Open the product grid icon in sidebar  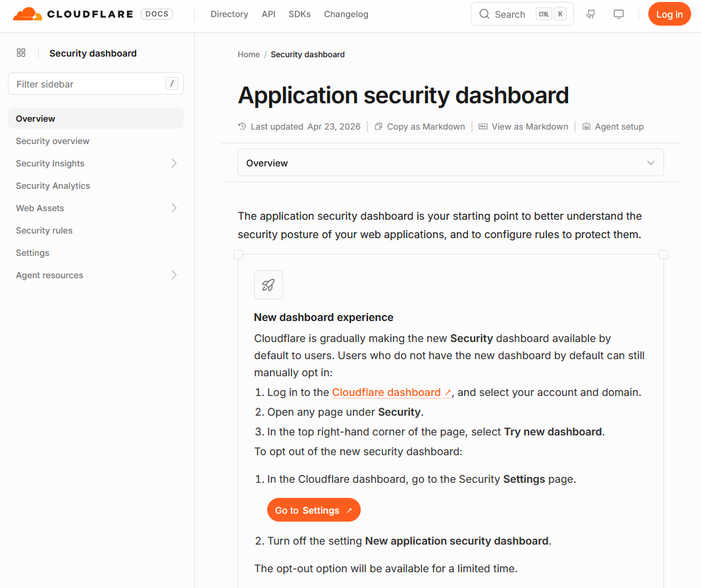tap(21, 53)
